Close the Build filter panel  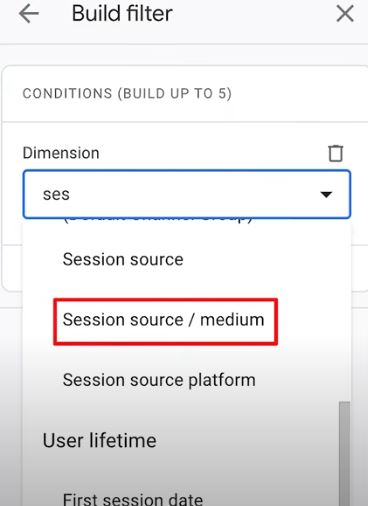pyautogui.click(x=345, y=14)
